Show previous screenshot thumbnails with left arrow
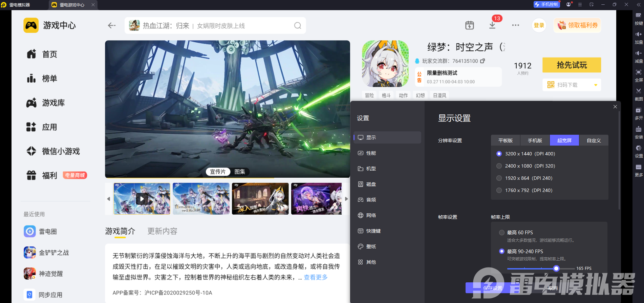Viewport: 644px width, 303px height. coord(109,199)
